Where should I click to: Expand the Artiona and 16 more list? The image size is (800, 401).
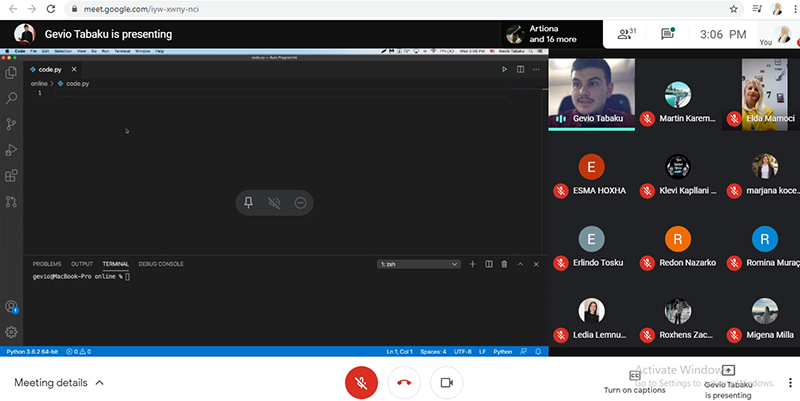click(x=550, y=34)
